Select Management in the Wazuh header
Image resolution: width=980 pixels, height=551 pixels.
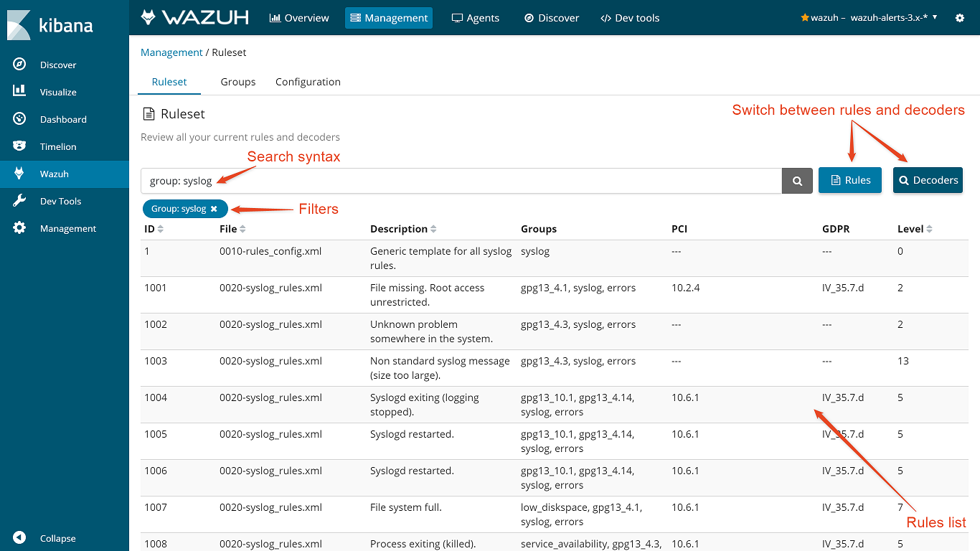click(x=389, y=18)
